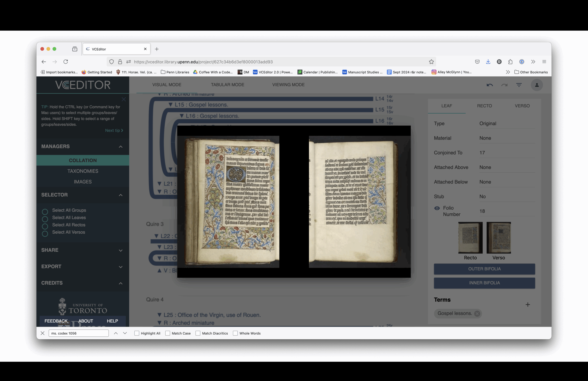Click the redo arrow icon in VCEditor
This screenshot has width=588, height=381.
(504, 85)
